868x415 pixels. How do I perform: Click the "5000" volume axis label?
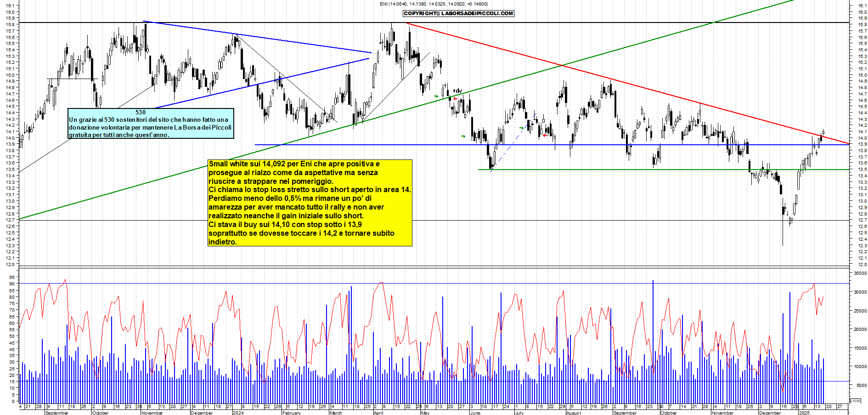(862, 385)
